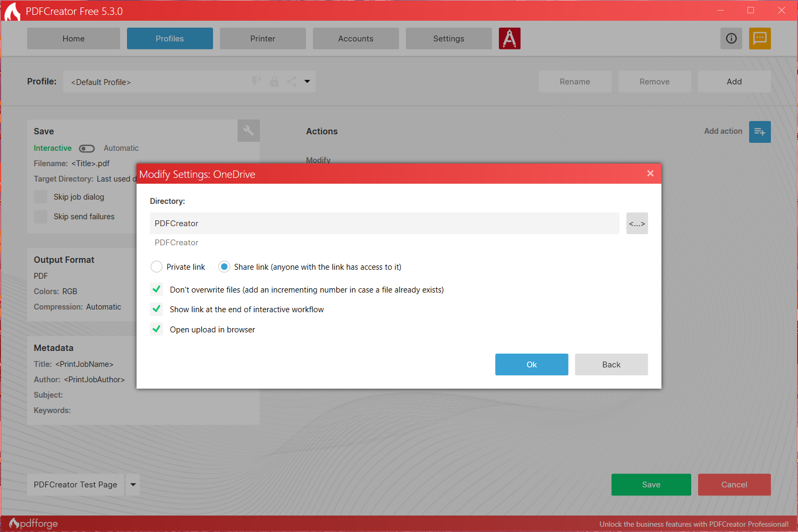This screenshot has width=798, height=532.
Task: Click the profile lock icon
Action: point(274,81)
